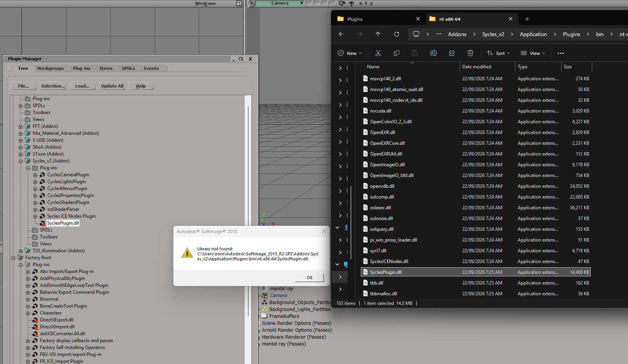Sort files by the Date modified column

(487, 67)
